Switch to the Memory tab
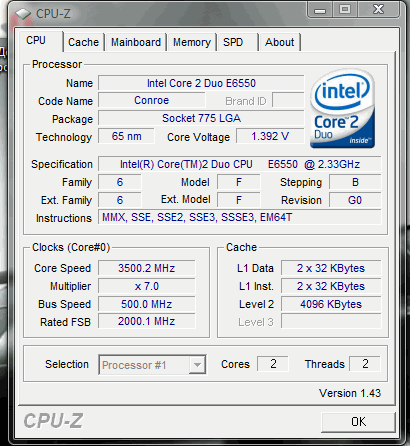This screenshot has height=446, width=410. (192, 42)
